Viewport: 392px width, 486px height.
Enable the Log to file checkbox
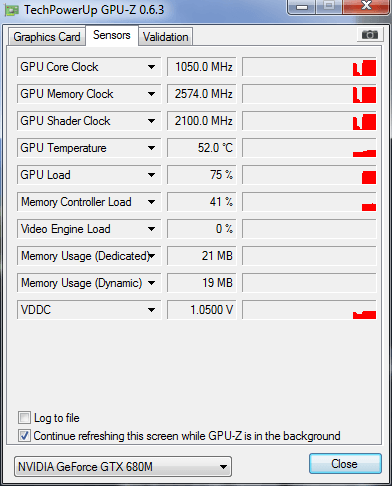(24, 417)
